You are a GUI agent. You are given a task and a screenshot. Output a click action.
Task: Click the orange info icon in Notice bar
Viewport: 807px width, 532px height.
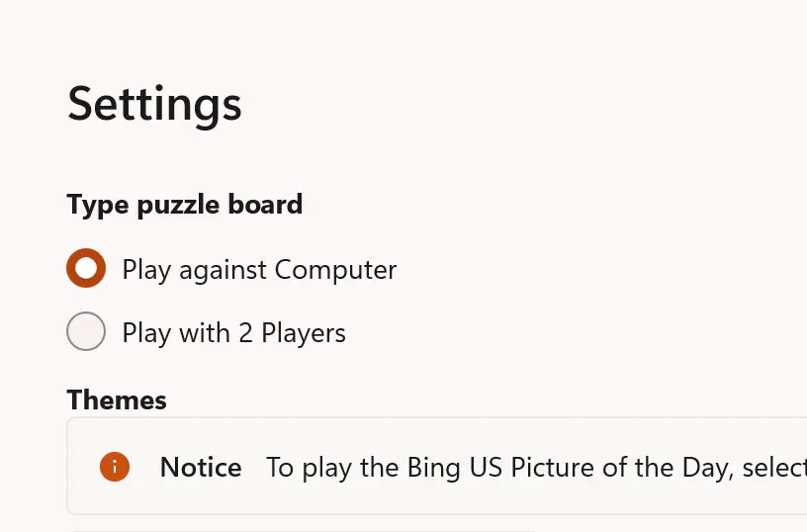click(115, 467)
